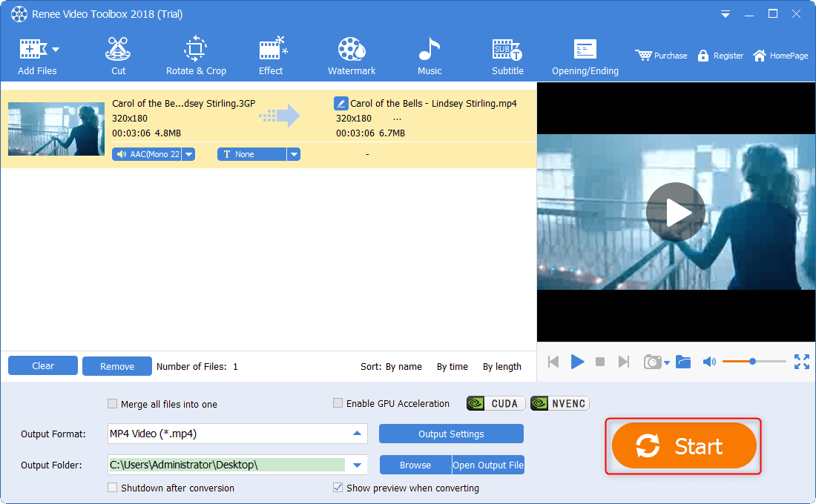Enable Merge all files into one
This screenshot has height=504, width=816.
(x=113, y=404)
